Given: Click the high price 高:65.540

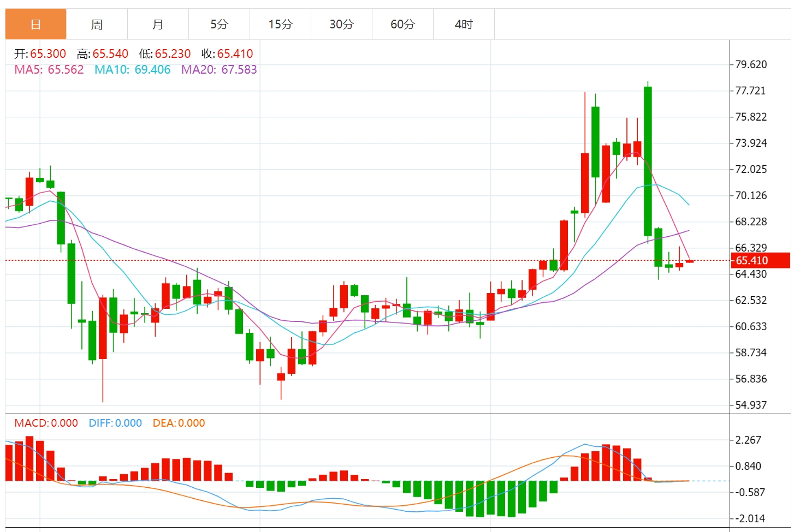Looking at the screenshot, I should click(103, 53).
